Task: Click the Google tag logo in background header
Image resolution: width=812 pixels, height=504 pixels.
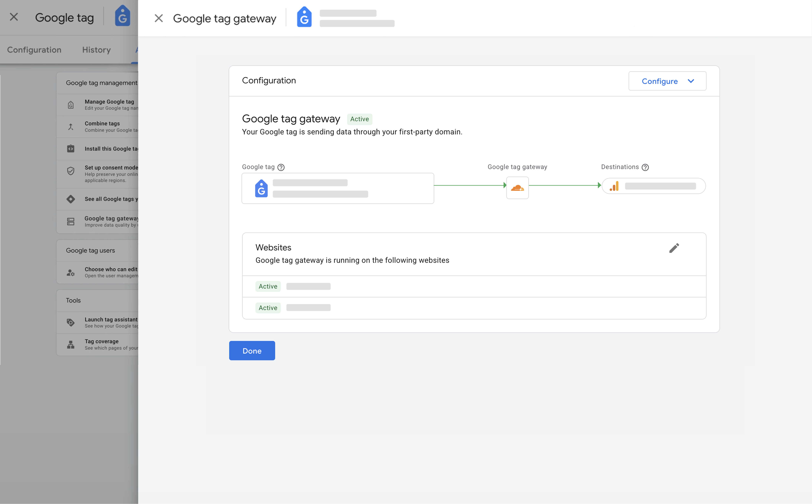Action: 122,16
